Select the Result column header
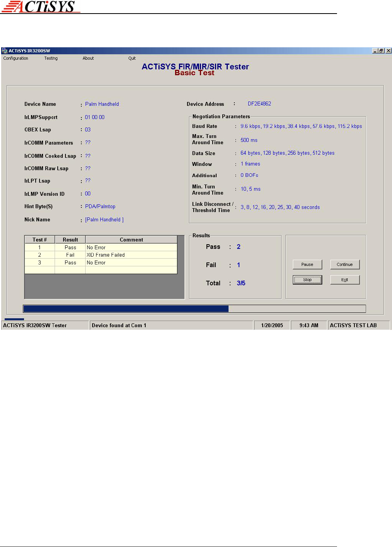Screen dimensions: 392x547 (70, 240)
